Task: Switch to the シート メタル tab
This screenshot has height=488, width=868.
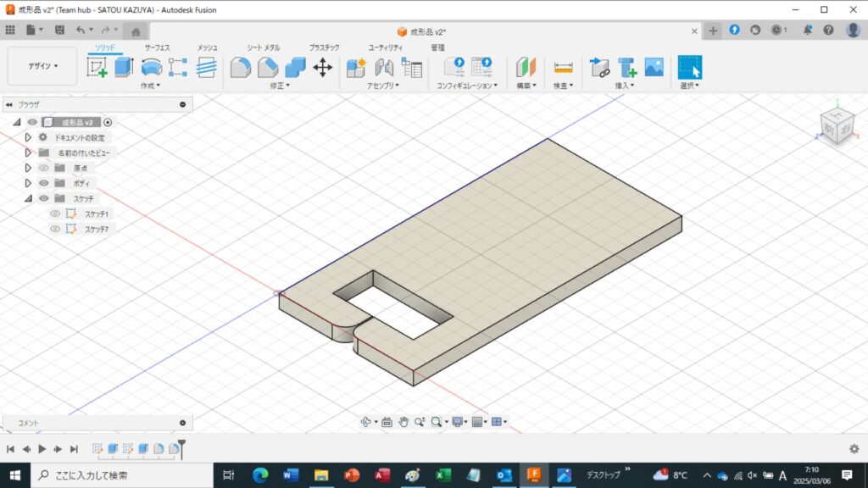Action: tap(264, 47)
